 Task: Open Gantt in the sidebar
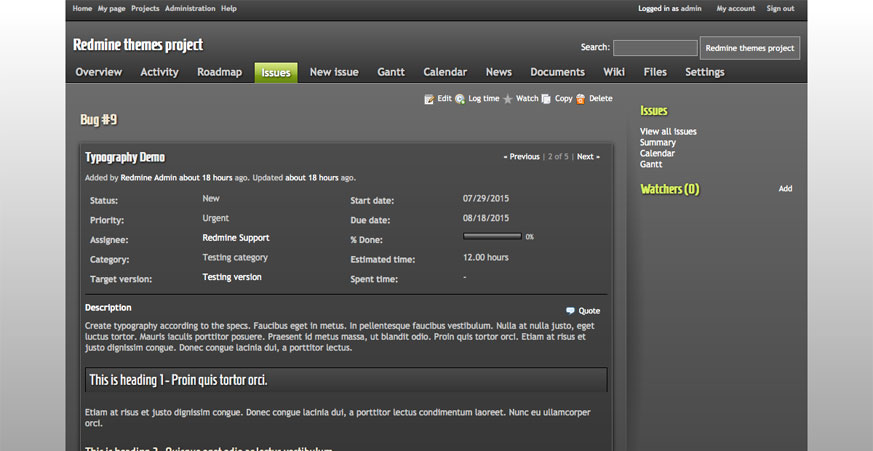coord(651,164)
